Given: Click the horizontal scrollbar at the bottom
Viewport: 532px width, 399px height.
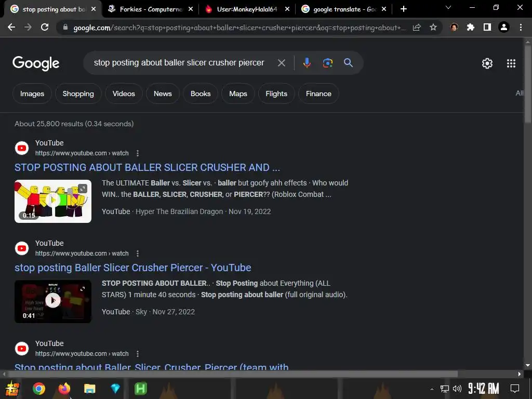Looking at the screenshot, I should 232,374.
